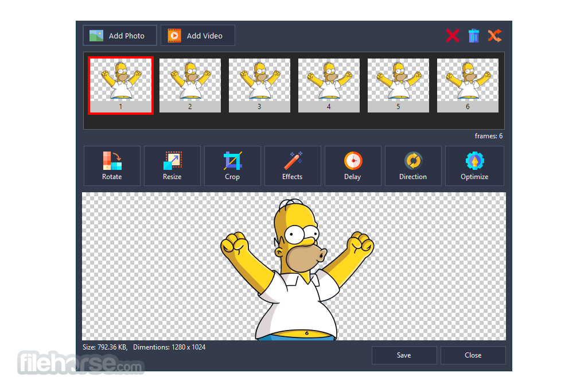Delete selected frame with red X icon
Image resolution: width=588 pixels, height=392 pixels.
[x=453, y=36]
